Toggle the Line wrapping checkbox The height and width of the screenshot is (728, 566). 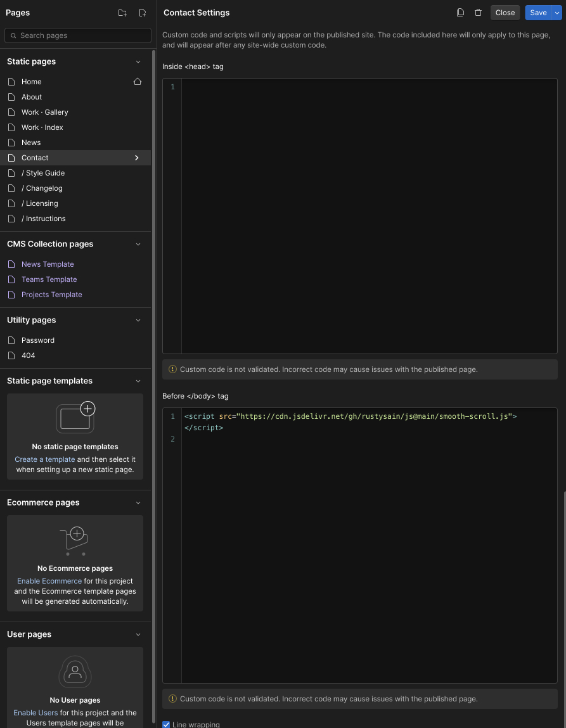tap(166, 724)
